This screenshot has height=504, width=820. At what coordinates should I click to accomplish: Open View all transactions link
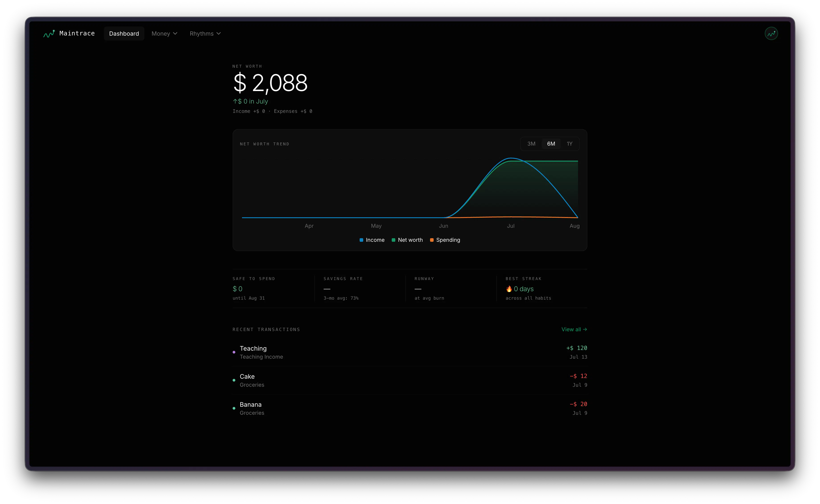[574, 329]
